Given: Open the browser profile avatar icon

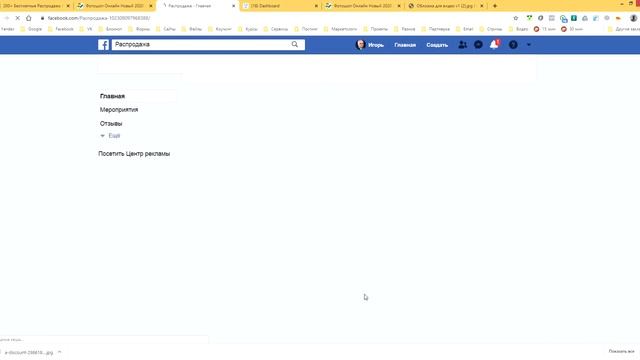Looking at the screenshot, I should pos(633,18).
